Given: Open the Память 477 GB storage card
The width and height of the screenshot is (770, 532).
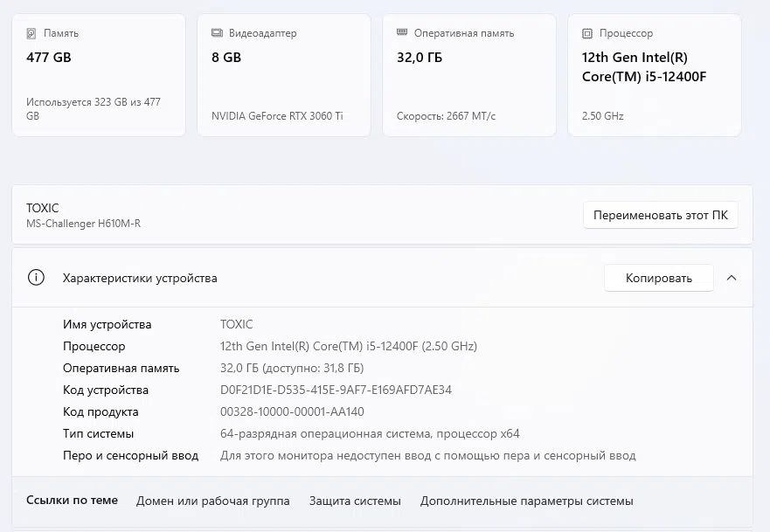Looking at the screenshot, I should (x=99, y=75).
